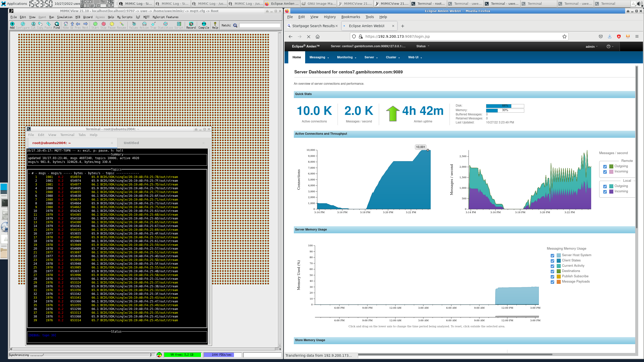The image size is (644, 362).
Task: Click the Prev arrow icon in MIMICView
Action: [x=78, y=25]
